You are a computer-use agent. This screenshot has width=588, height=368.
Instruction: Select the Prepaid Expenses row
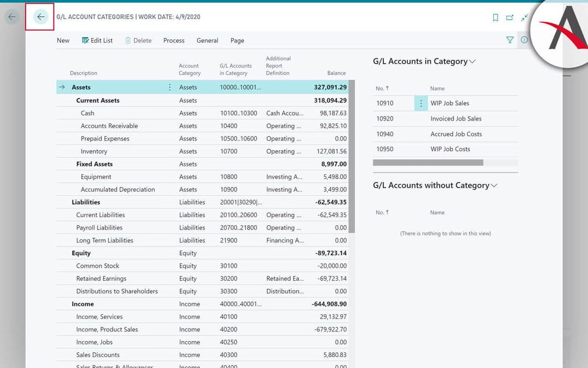(x=202, y=138)
